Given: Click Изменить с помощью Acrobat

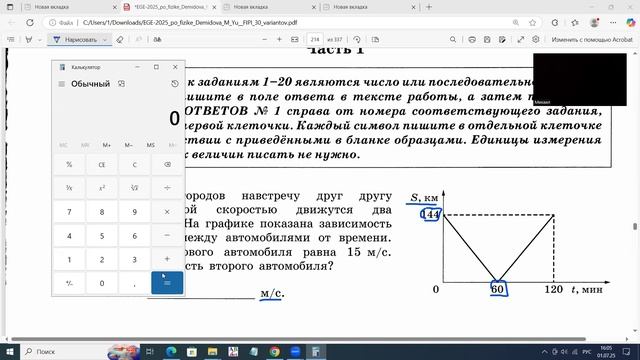Looking at the screenshot, I should (592, 40).
